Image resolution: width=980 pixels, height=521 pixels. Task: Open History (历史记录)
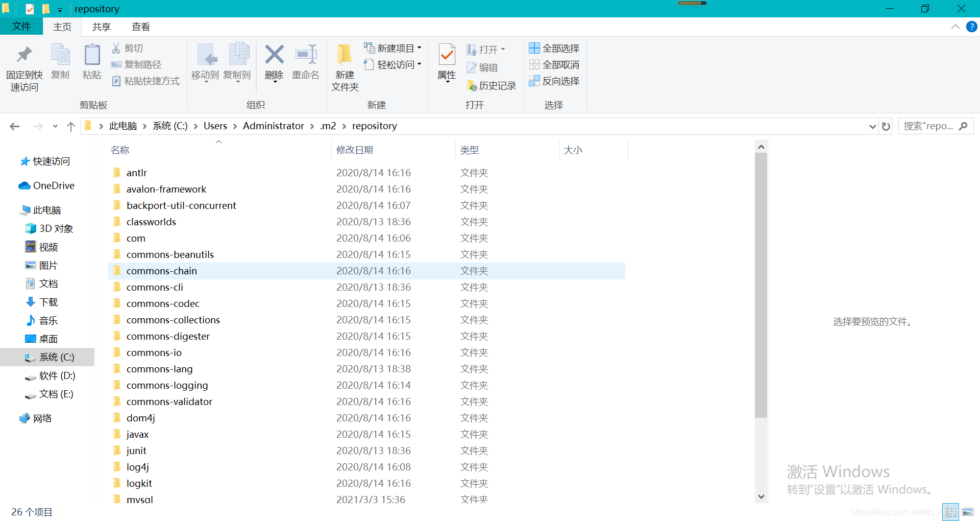(492, 86)
